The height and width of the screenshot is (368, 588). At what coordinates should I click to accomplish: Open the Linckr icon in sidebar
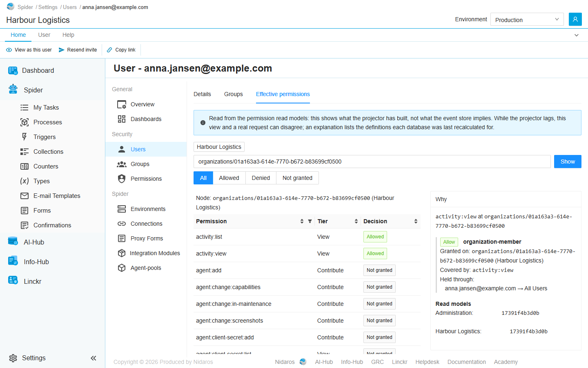pos(13,280)
